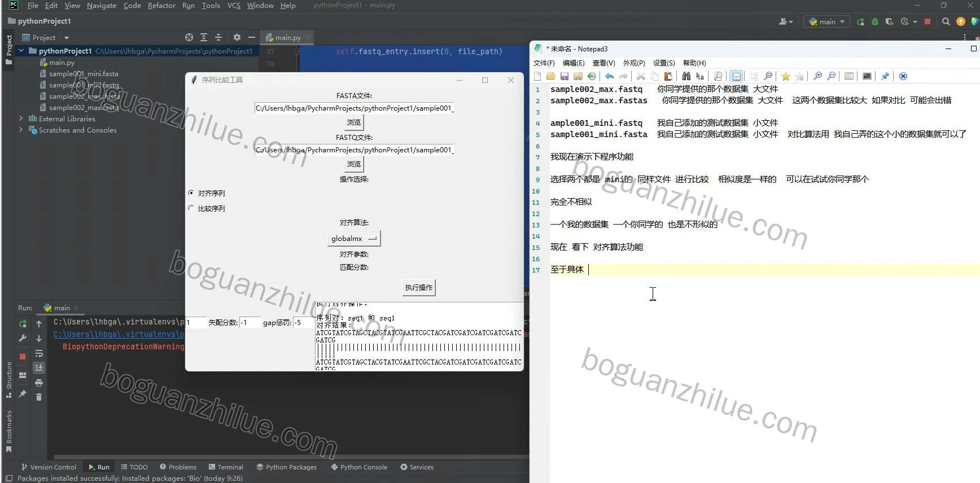
Task: Switch to the Terminal tool tab
Action: point(226,467)
